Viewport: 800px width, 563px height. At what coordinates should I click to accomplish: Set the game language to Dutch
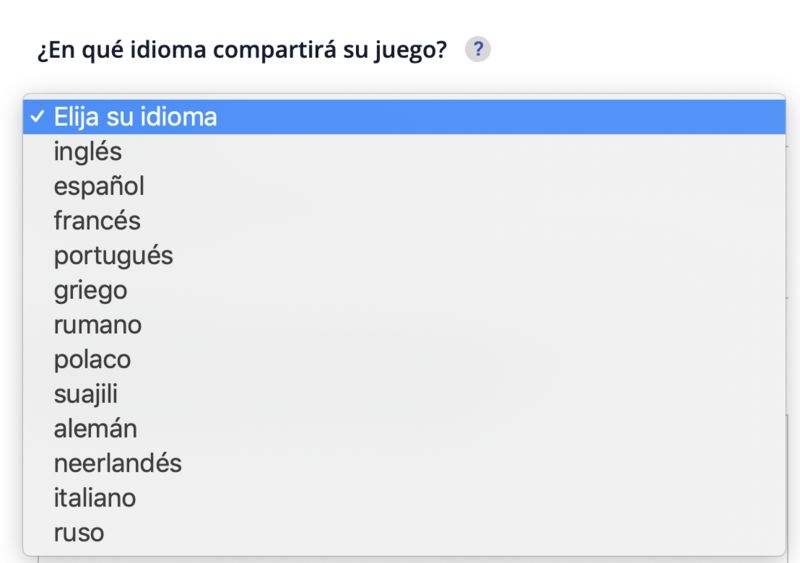pos(118,464)
